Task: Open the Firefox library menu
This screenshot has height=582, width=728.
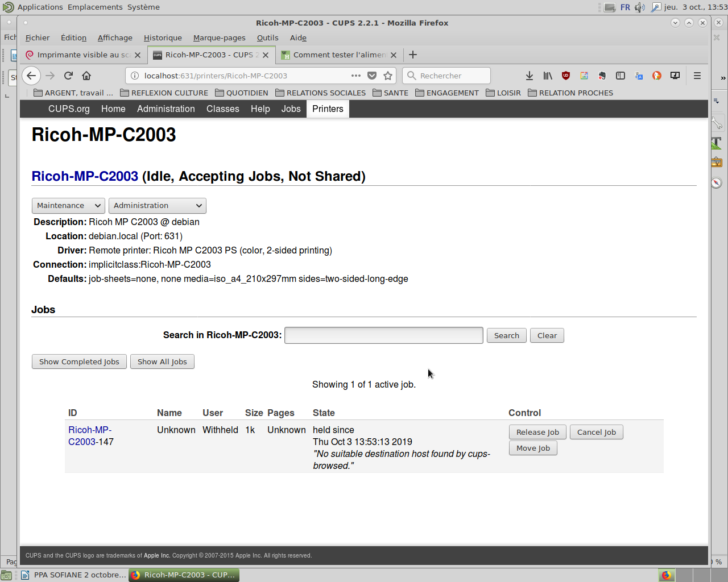Action: (548, 76)
